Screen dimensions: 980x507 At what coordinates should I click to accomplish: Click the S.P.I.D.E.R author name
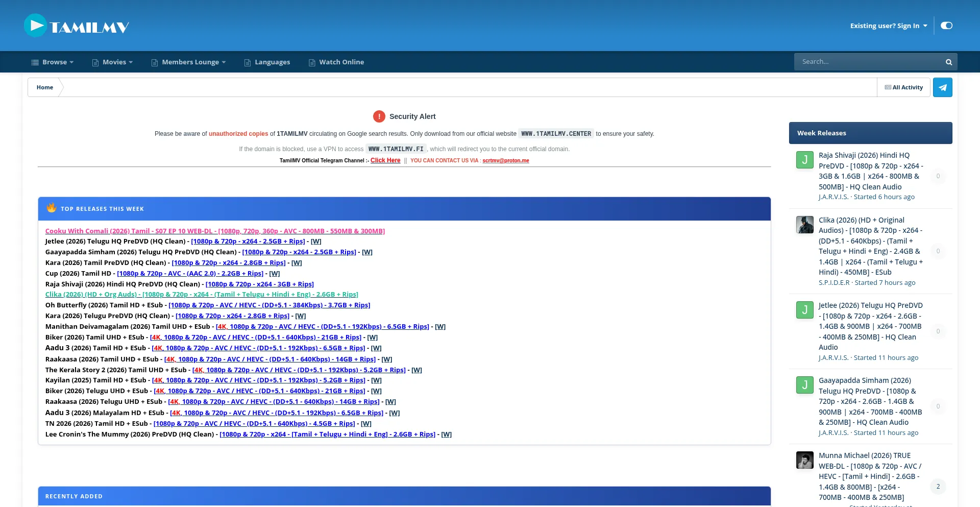click(834, 283)
